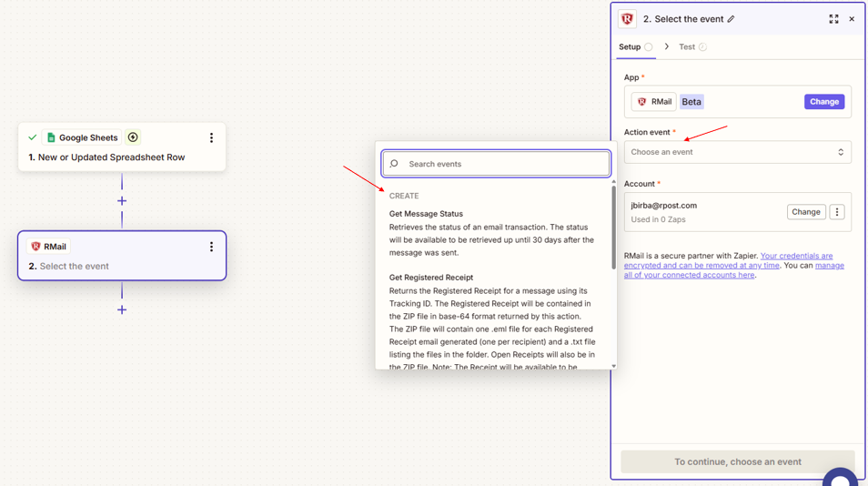Open account options three-dot menu
Viewport: 868px width, 486px height.
(x=837, y=212)
